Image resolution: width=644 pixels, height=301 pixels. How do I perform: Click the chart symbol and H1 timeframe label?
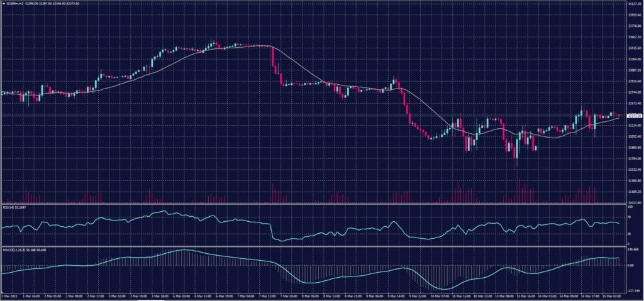click(x=15, y=3)
